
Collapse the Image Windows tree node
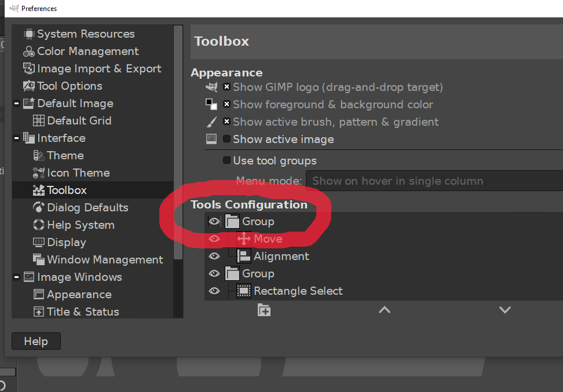click(17, 277)
